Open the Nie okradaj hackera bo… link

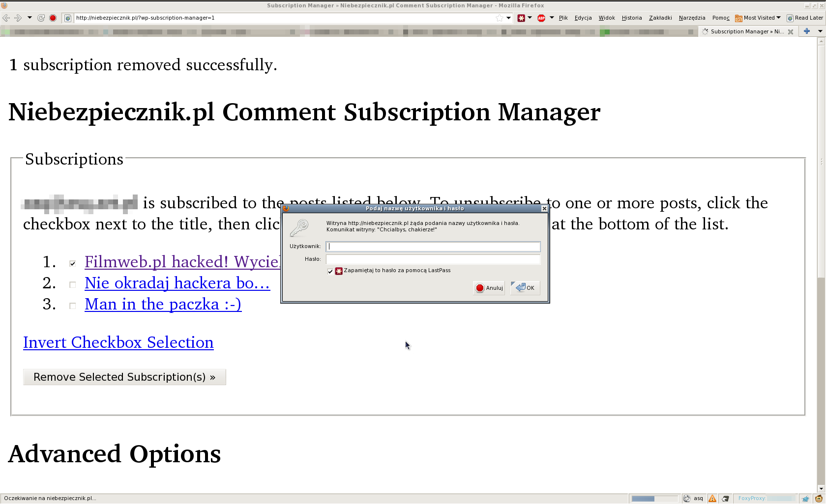[x=177, y=283]
